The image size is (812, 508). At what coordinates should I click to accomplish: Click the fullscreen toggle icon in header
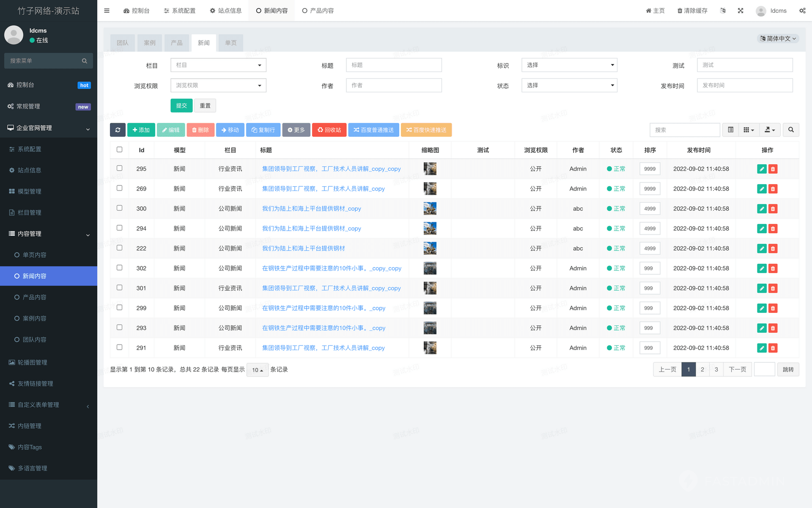tap(741, 11)
